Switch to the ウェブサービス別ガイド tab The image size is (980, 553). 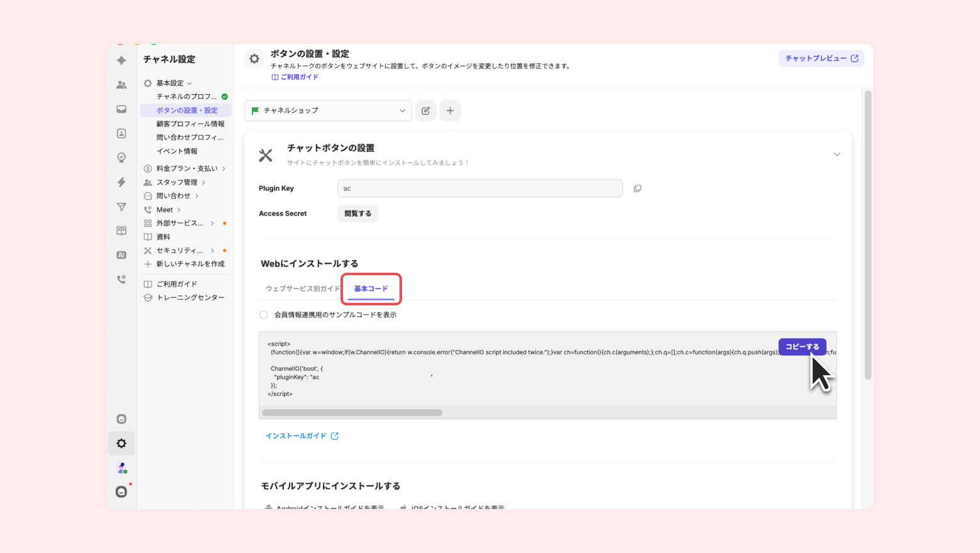coord(303,288)
